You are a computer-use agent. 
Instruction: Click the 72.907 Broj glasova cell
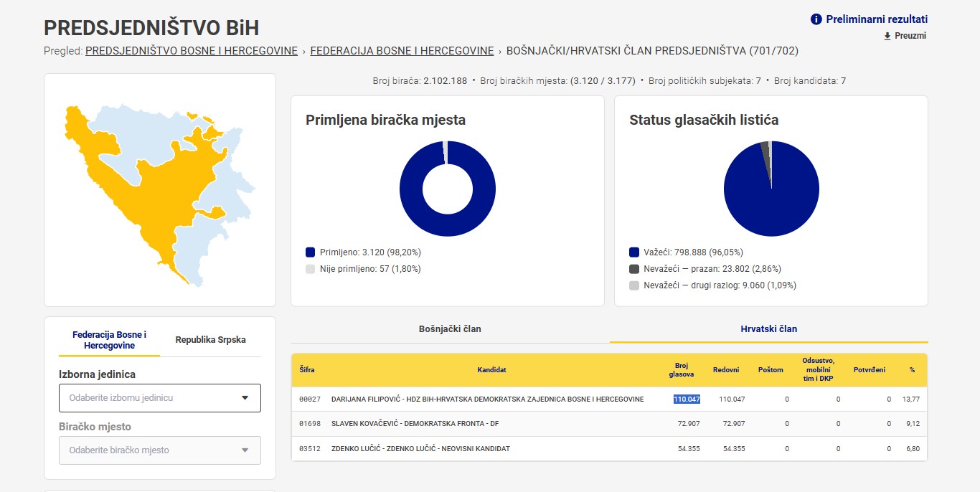689,424
